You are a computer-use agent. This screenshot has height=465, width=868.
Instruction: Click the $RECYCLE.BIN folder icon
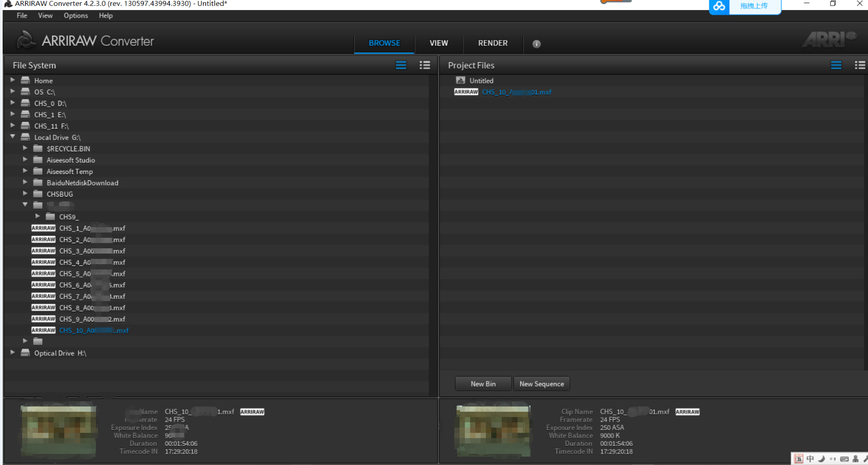[x=38, y=148]
